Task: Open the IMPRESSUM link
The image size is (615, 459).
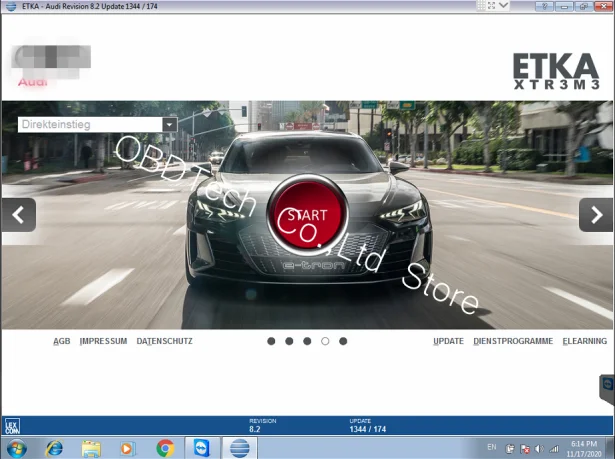Action: coord(103,341)
